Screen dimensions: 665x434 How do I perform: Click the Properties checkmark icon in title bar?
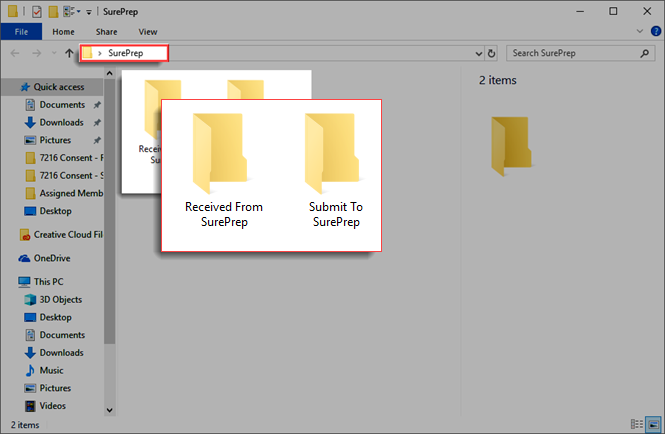point(37,11)
